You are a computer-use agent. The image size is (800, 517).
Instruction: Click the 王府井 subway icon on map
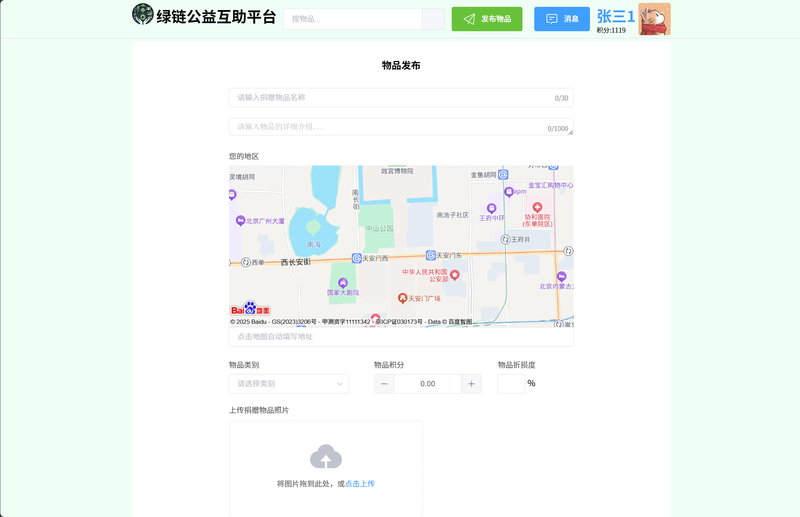tap(505, 239)
